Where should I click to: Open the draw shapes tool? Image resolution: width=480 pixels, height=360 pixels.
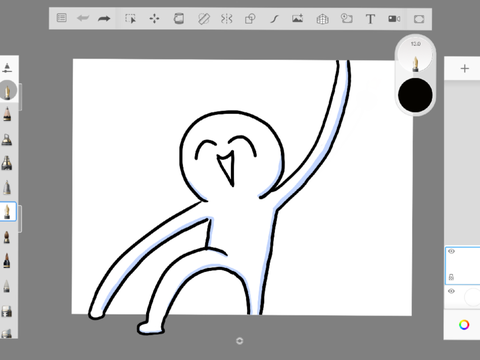[250, 19]
